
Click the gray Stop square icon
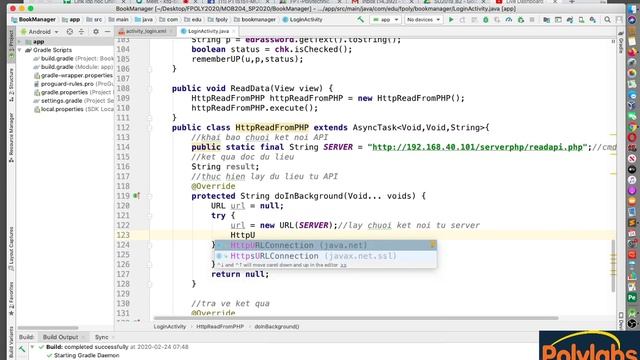click(x=532, y=20)
